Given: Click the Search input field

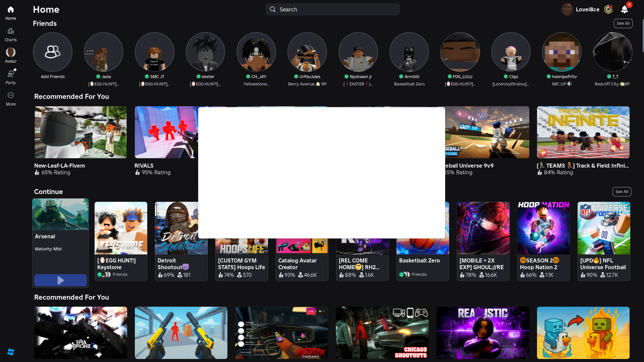Looking at the screenshot, I should 332,9.
